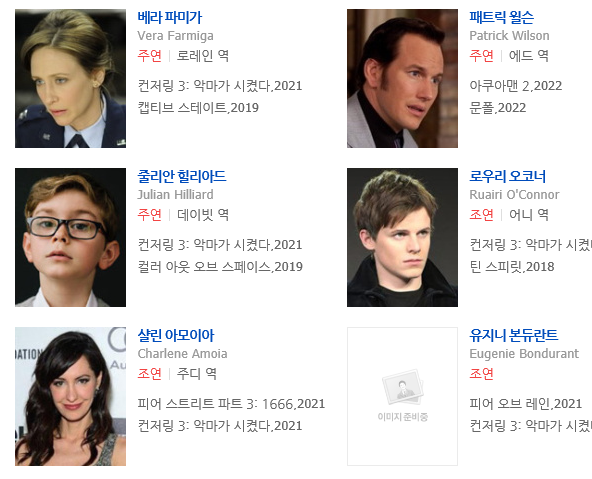592x479 pixels.
Task: Click the name link 줄리안 힐리아드
Action: [x=182, y=176]
